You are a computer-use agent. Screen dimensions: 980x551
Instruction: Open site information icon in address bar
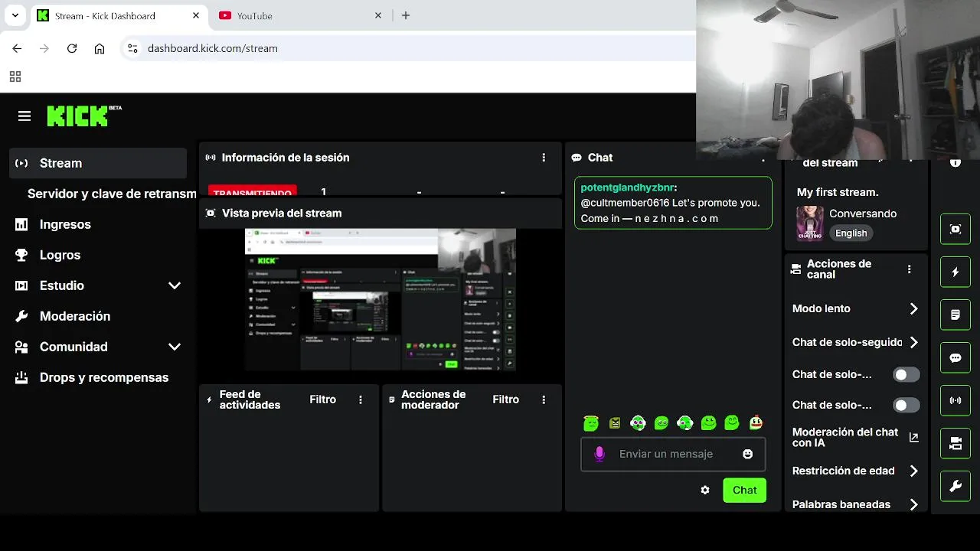coord(132,48)
